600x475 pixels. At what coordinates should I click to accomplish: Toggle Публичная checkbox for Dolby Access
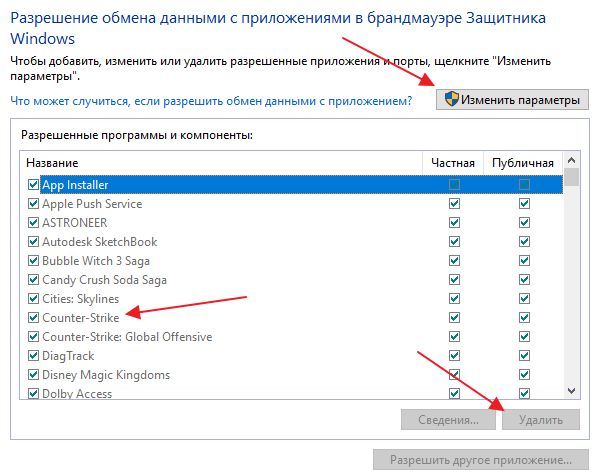524,393
